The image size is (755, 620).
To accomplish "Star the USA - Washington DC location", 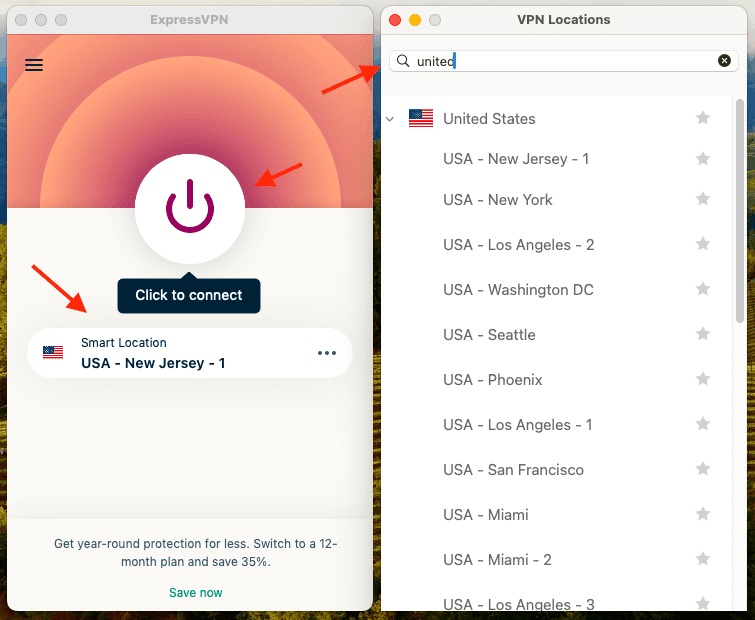I will tap(703, 289).
